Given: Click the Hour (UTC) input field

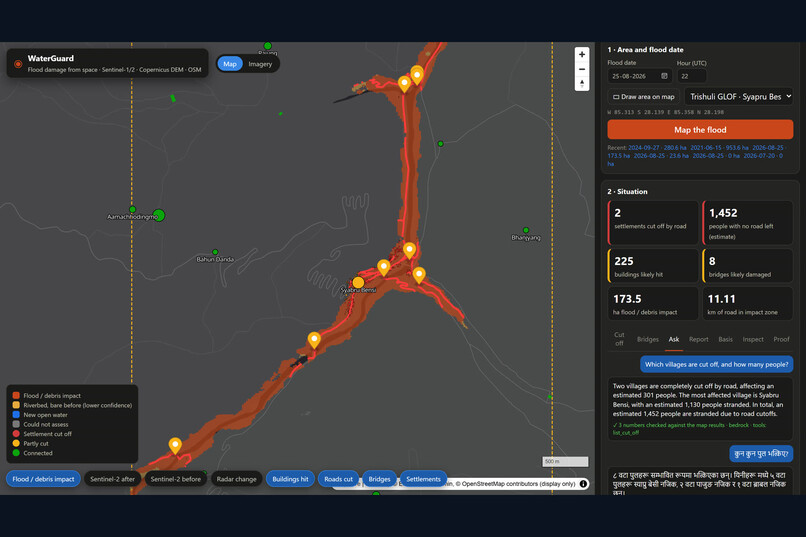Looking at the screenshot, I should coord(691,76).
